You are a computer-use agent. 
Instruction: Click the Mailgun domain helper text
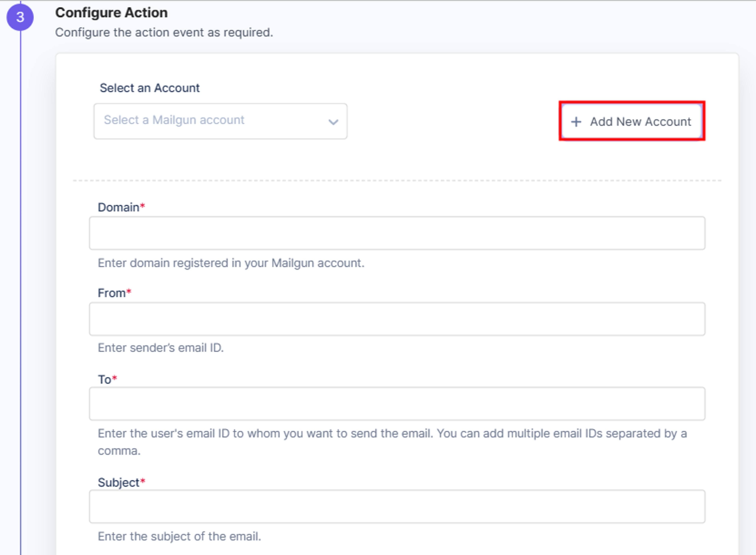point(231,263)
